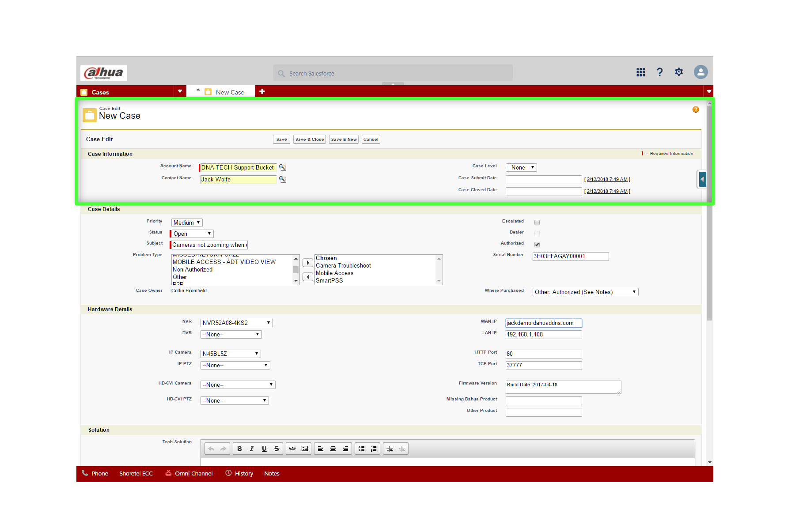Open the Status dropdown
The width and height of the screenshot is (795, 532).
coord(193,234)
